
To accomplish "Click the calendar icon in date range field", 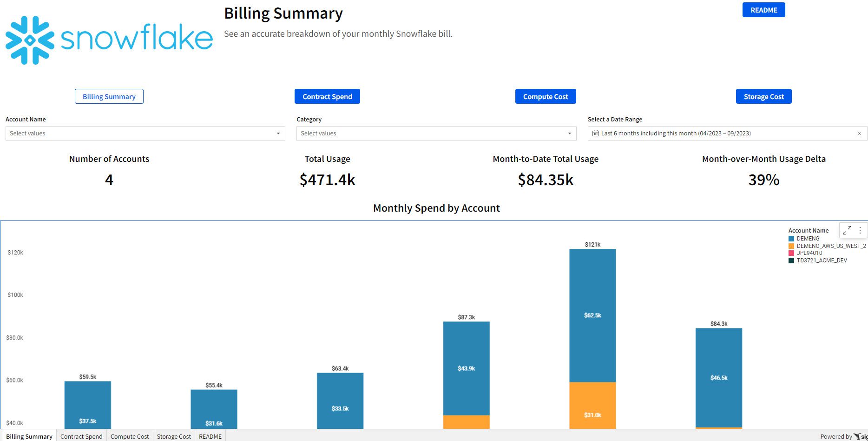I will pos(595,134).
